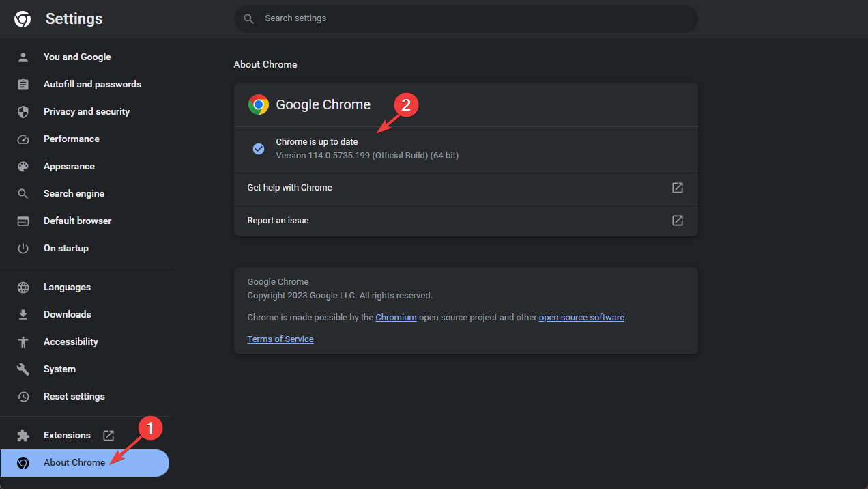This screenshot has width=868, height=489.
Task: Click the speedometer icon for Performance
Action: coord(23,139)
